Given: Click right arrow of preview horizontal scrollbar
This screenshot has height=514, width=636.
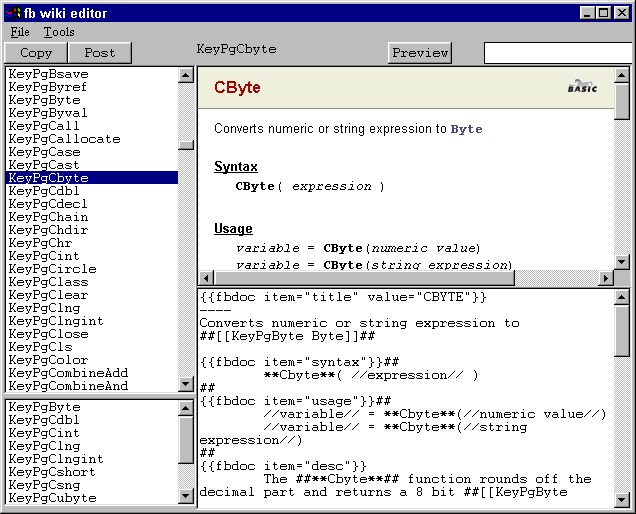Looking at the screenshot, I should pyautogui.click(x=606, y=278).
